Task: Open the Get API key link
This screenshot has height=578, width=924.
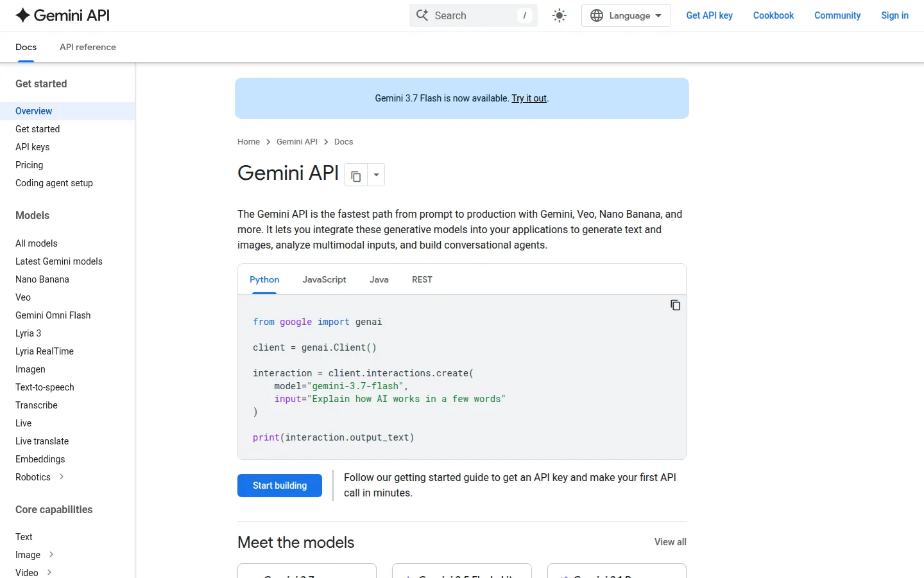Action: pyautogui.click(x=709, y=15)
